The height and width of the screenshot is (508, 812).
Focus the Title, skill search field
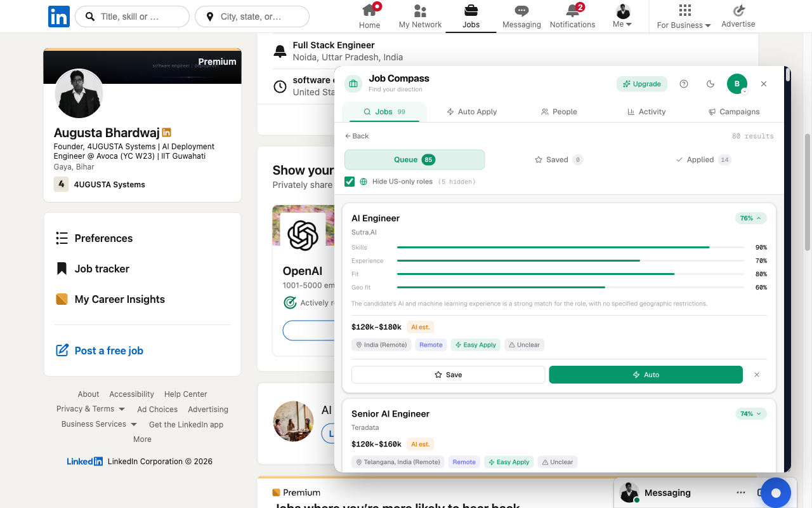(132, 17)
